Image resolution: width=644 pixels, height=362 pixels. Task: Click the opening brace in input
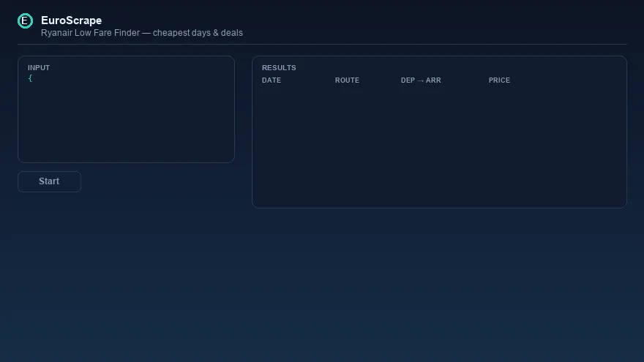coord(30,78)
